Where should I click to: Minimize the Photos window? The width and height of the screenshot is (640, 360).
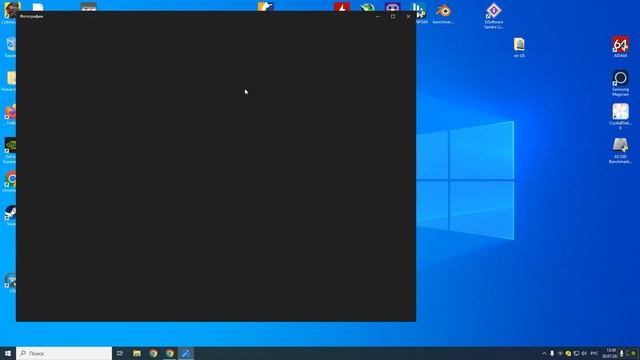pos(378,16)
